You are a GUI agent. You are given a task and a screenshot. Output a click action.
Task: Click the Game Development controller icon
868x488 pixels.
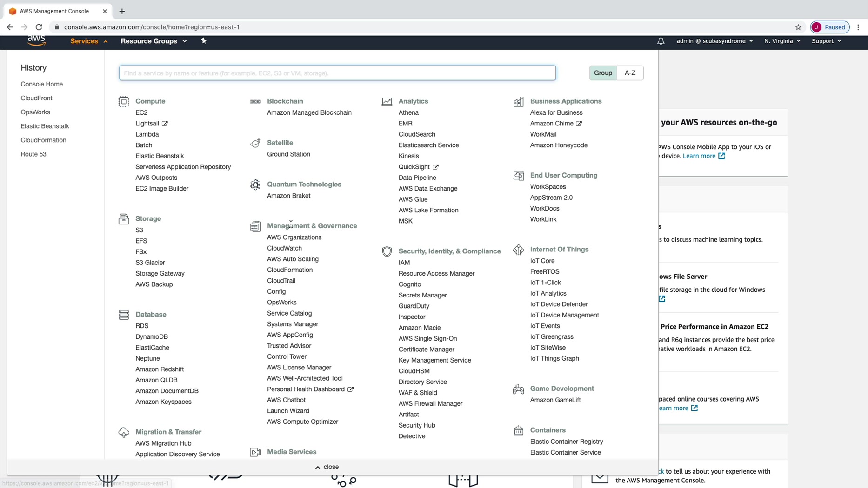pos(519,389)
